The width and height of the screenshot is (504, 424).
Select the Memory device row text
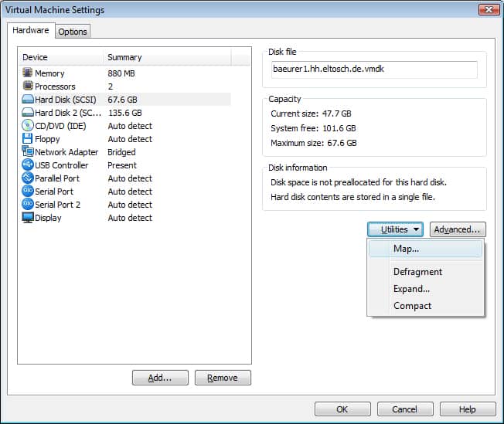(49, 73)
